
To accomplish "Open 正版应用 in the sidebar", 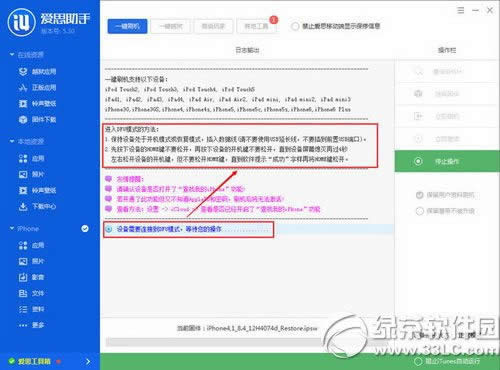I will click(x=37, y=88).
